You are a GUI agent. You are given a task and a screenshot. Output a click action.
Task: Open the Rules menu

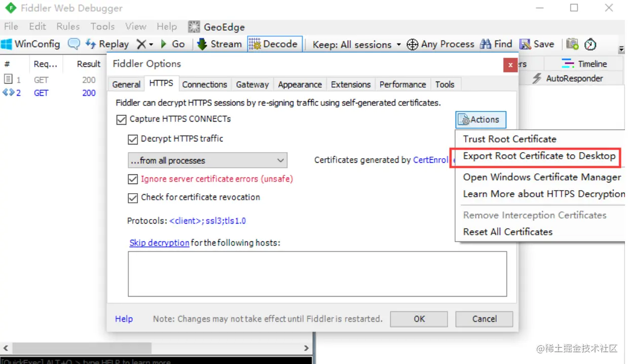(x=68, y=26)
